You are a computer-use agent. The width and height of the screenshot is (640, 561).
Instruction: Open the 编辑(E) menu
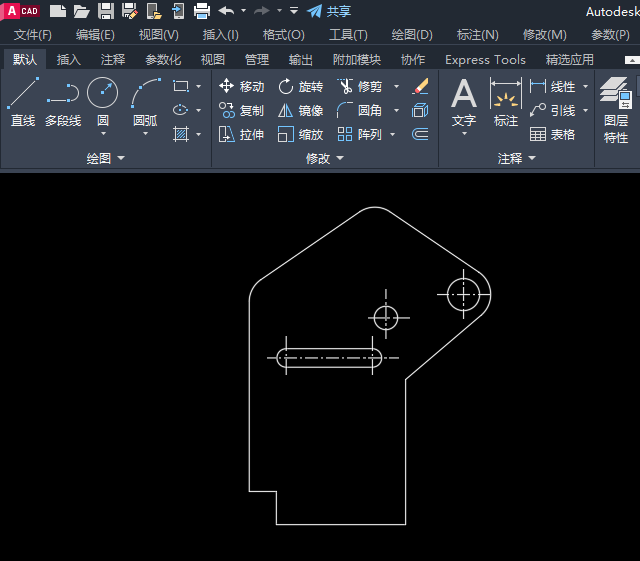point(95,35)
